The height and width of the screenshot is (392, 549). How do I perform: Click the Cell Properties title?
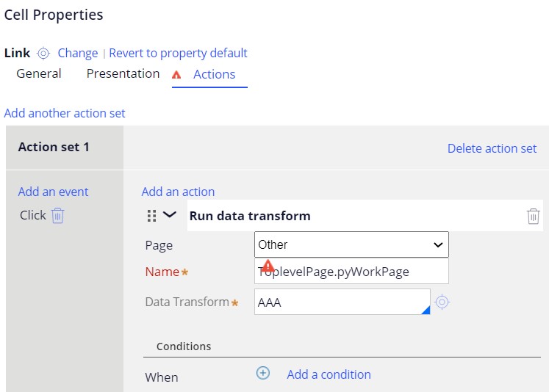click(x=54, y=15)
